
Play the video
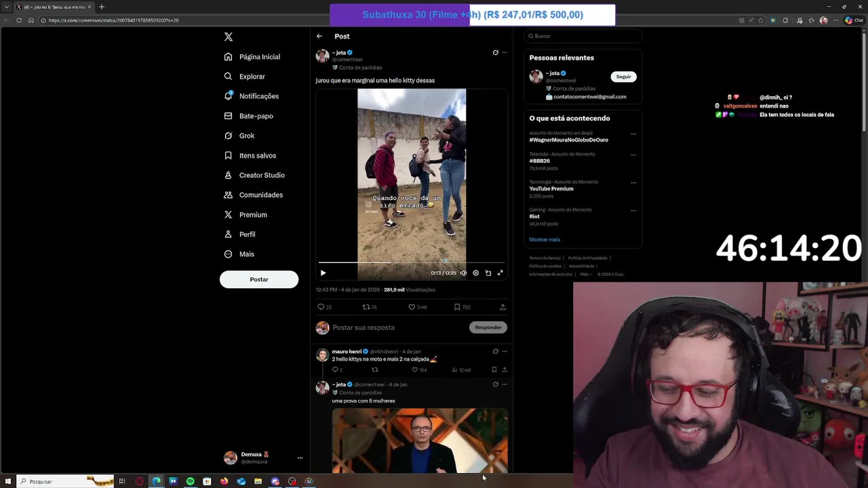coord(323,272)
